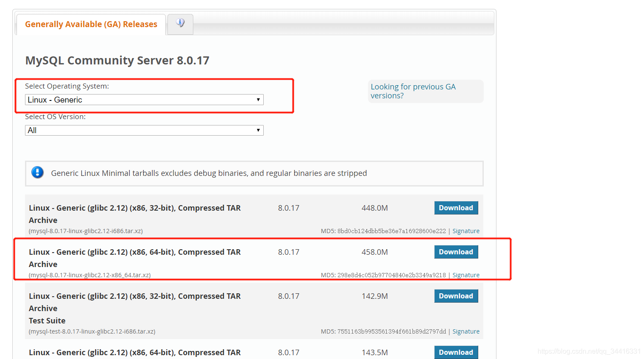Click the 458.0M file size
Viewport: 644px width, 359px height.
pos(374,252)
